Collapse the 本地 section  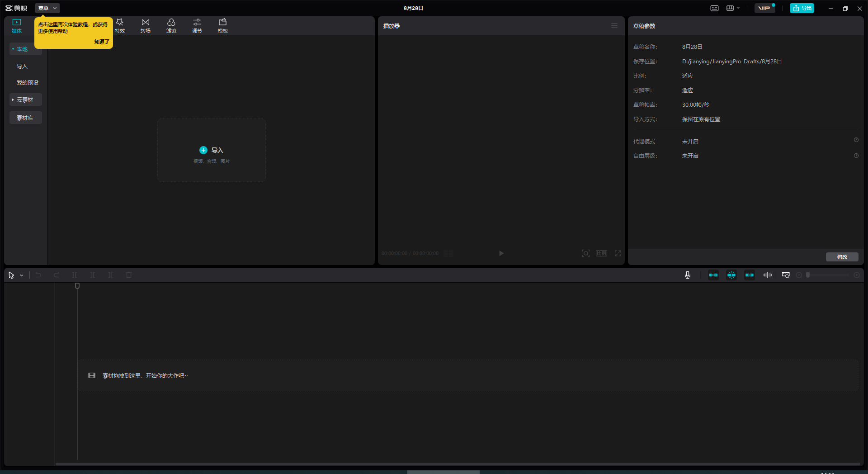[26, 49]
